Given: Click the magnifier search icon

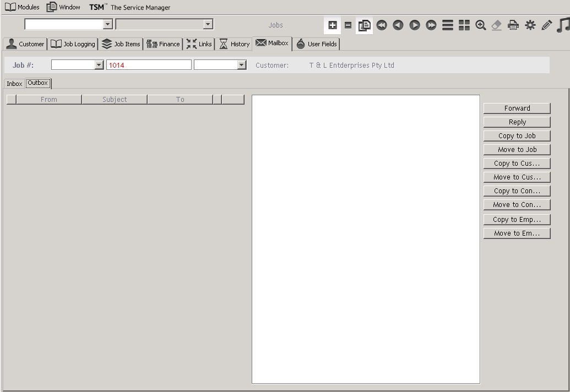Looking at the screenshot, I should click(481, 25).
